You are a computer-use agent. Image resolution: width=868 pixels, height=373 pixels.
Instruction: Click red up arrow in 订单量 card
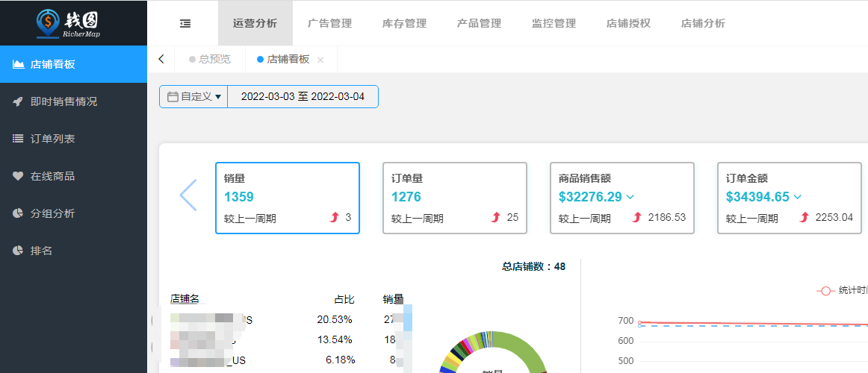coord(495,218)
